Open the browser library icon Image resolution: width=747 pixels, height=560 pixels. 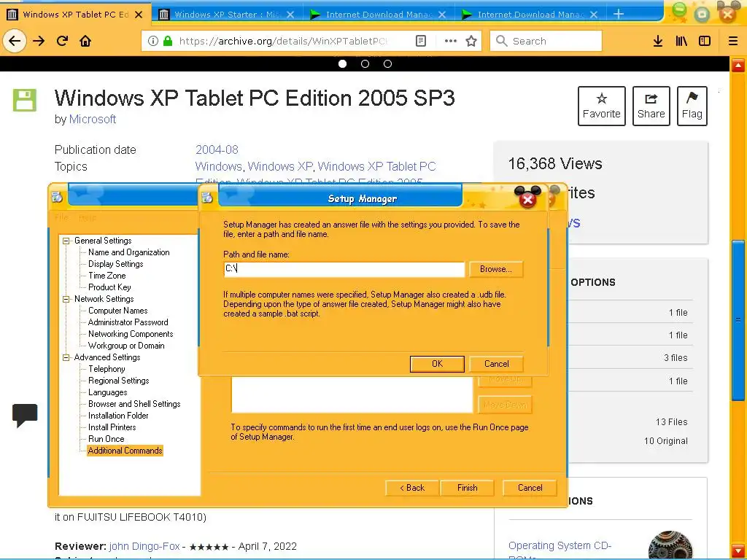coord(681,41)
